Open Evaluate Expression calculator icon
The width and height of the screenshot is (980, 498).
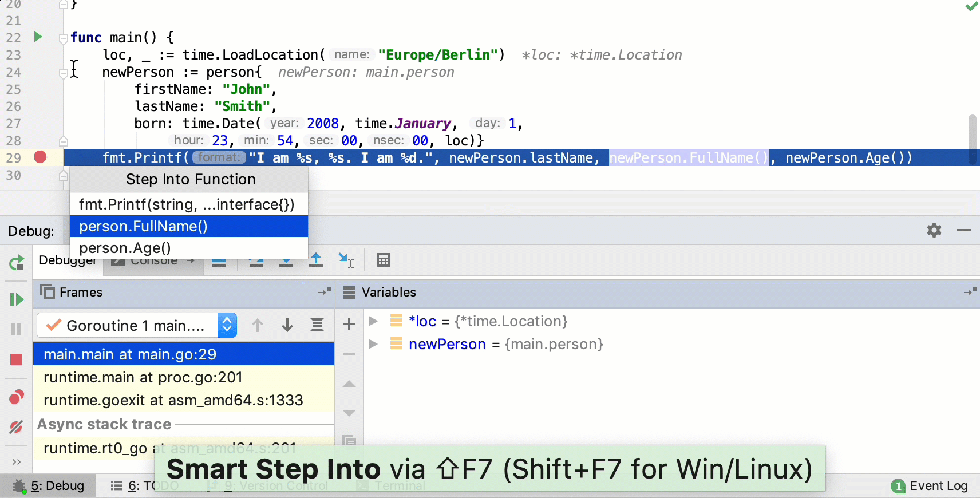[x=384, y=260]
